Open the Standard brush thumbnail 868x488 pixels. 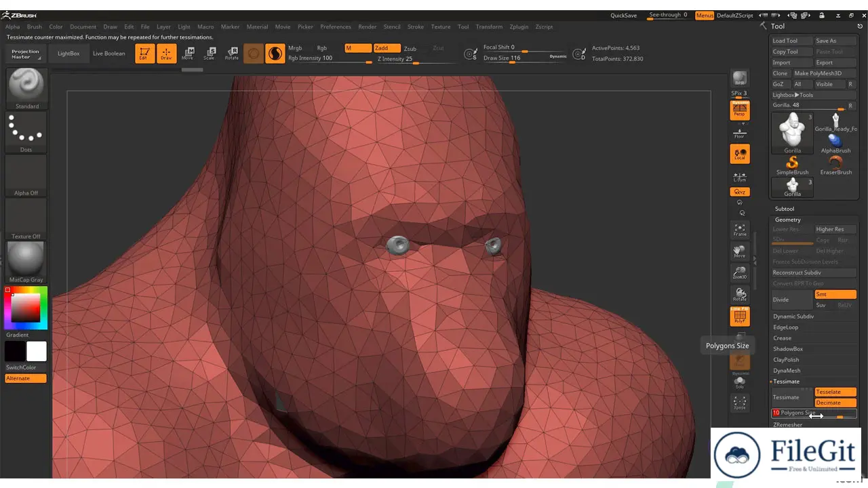pos(26,89)
